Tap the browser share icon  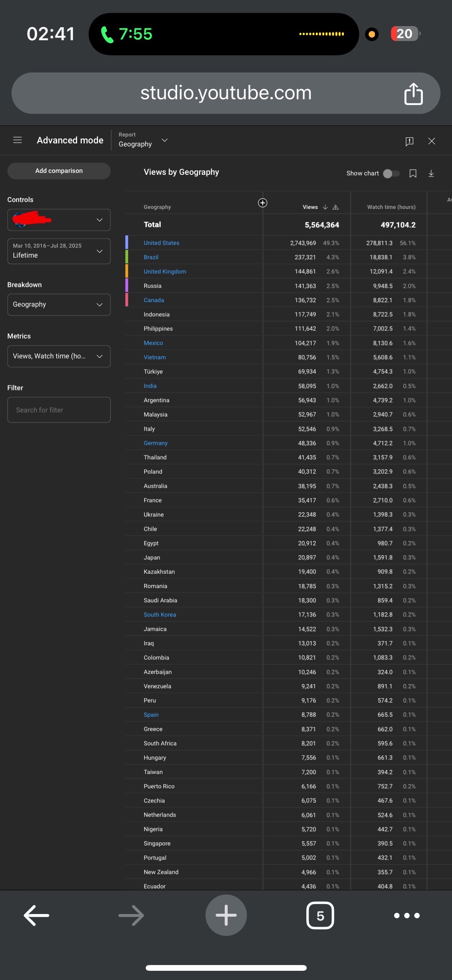pos(413,93)
